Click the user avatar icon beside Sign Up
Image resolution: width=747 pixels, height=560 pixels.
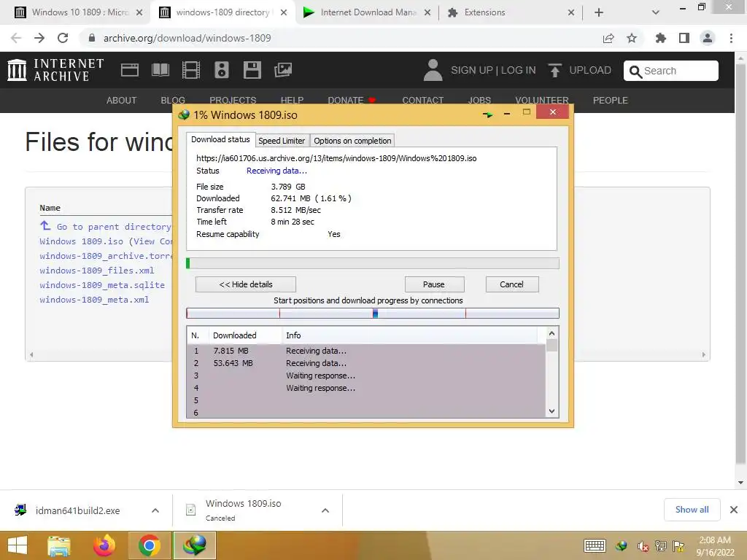pyautogui.click(x=433, y=70)
